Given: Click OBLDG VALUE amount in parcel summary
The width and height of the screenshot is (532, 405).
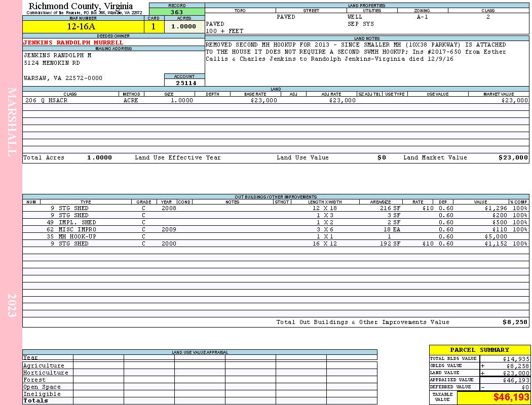Looking at the screenshot, I should click(x=518, y=366).
